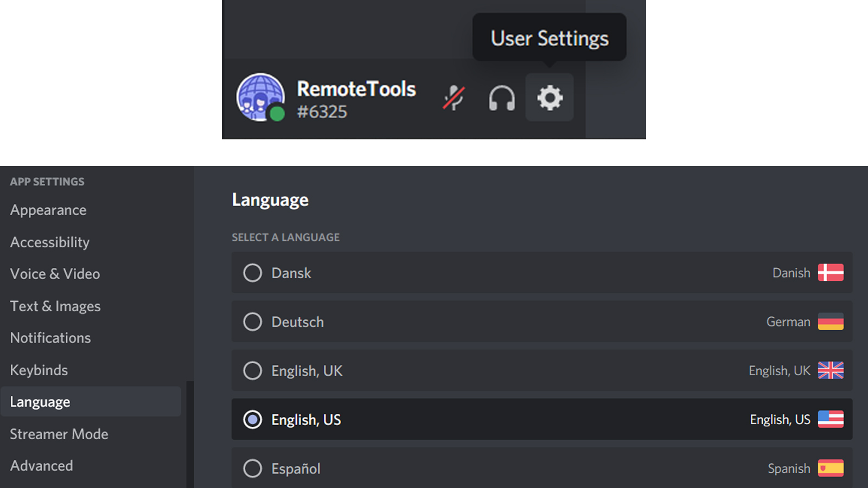Screen dimensions: 868x488
Task: Click the RemoteTools username text
Action: click(x=356, y=89)
